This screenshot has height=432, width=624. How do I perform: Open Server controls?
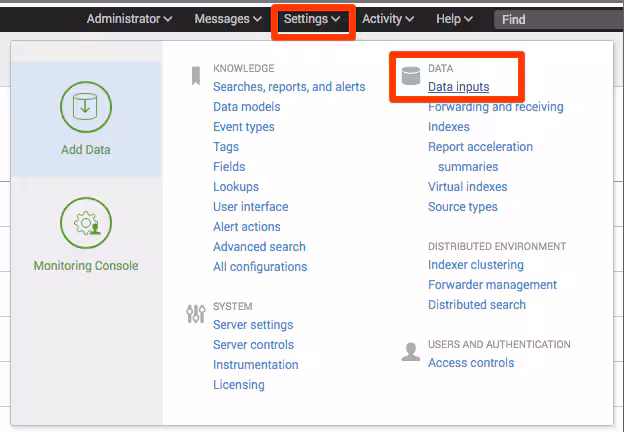[254, 344]
